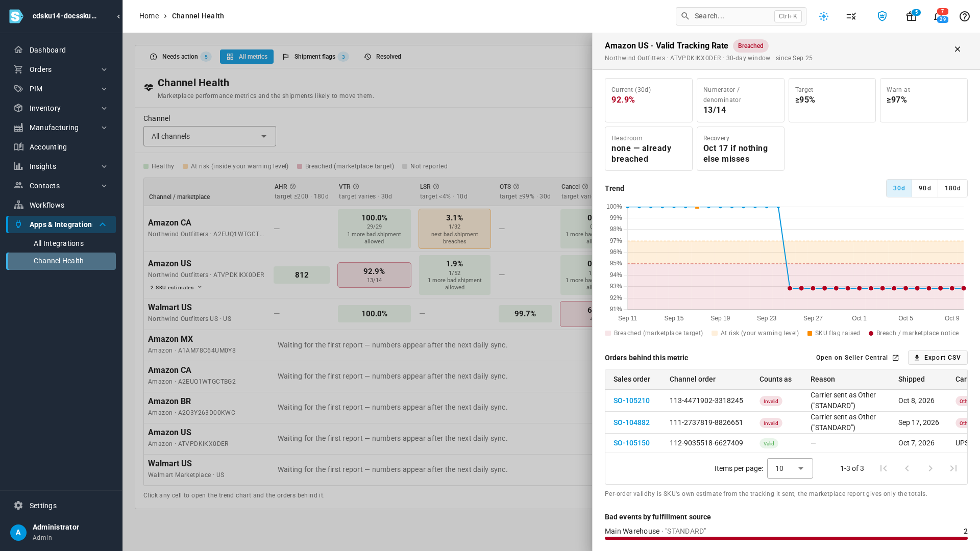Open the checklist tasks icon in header

click(851, 16)
